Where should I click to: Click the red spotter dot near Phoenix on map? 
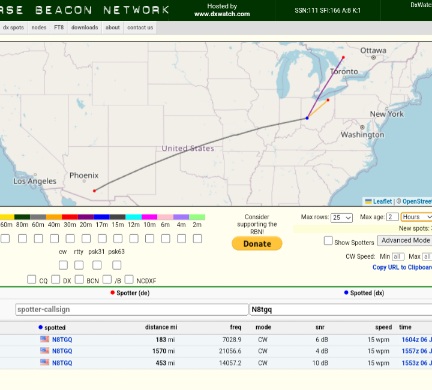tap(94, 191)
